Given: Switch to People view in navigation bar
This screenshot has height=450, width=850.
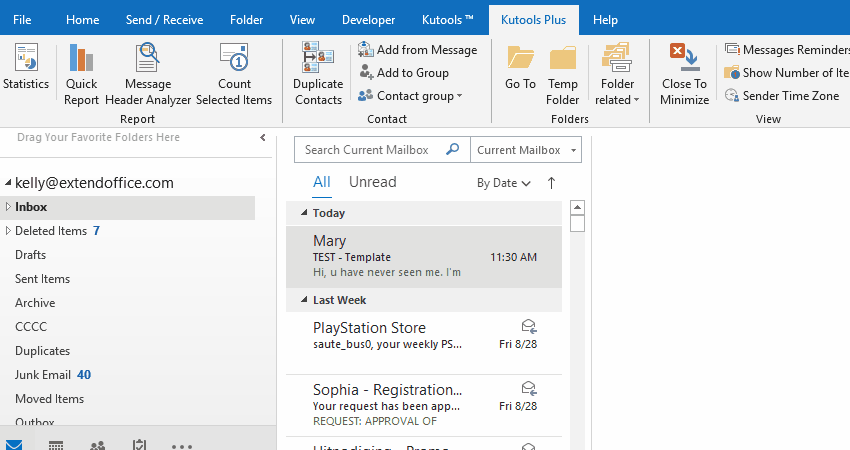Looking at the screenshot, I should point(98,445).
